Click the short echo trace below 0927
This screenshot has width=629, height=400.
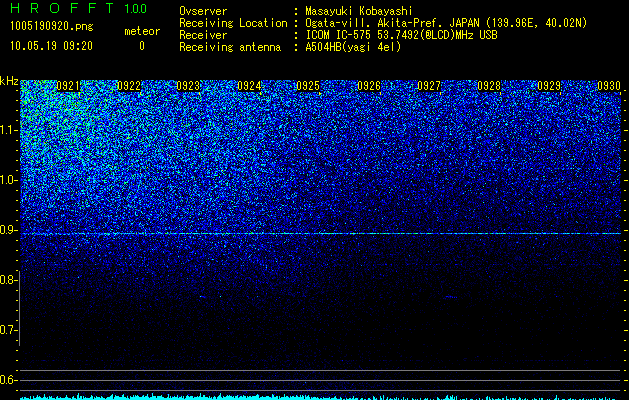(450, 297)
